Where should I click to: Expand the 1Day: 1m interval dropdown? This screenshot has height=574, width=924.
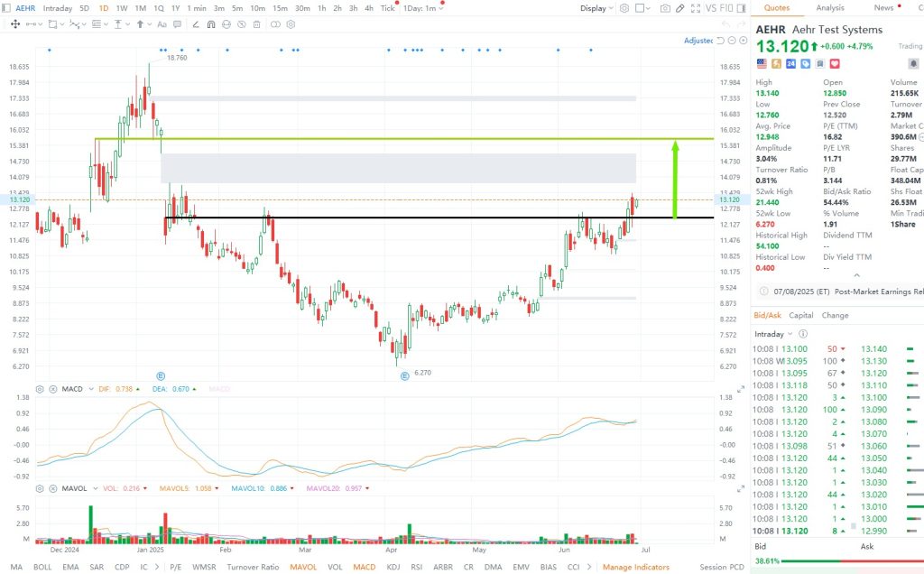423,8
